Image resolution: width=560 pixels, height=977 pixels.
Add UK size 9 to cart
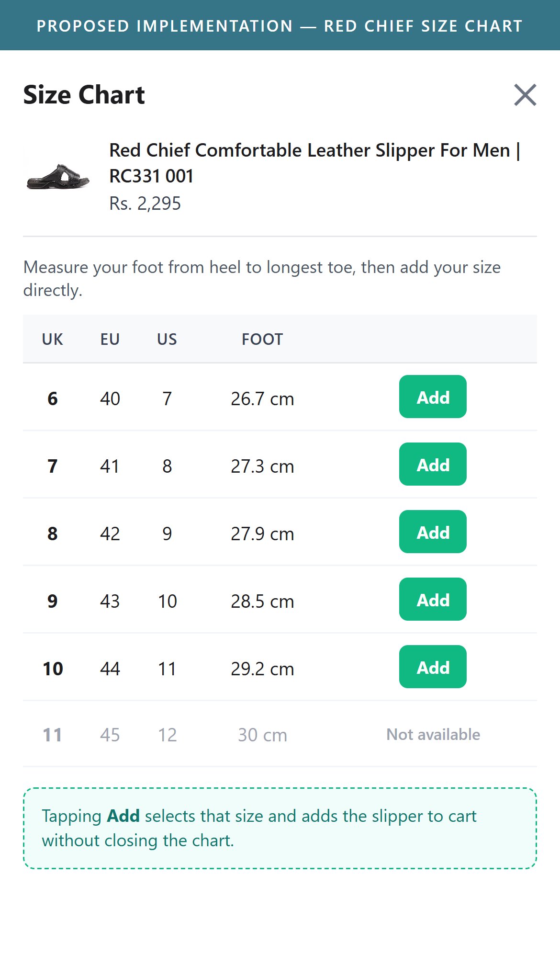(x=433, y=599)
